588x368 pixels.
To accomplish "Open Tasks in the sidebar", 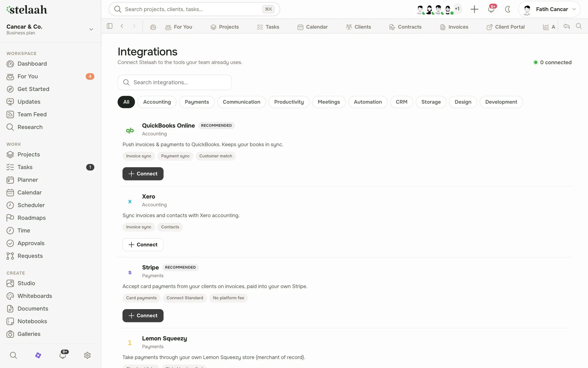I will click(x=51, y=167).
